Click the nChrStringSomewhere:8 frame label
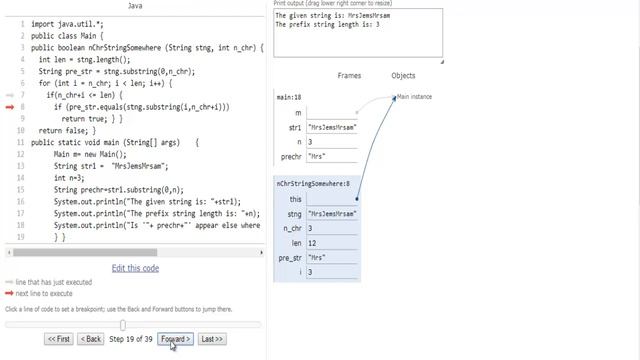The height and width of the screenshot is (360, 640). [313, 184]
